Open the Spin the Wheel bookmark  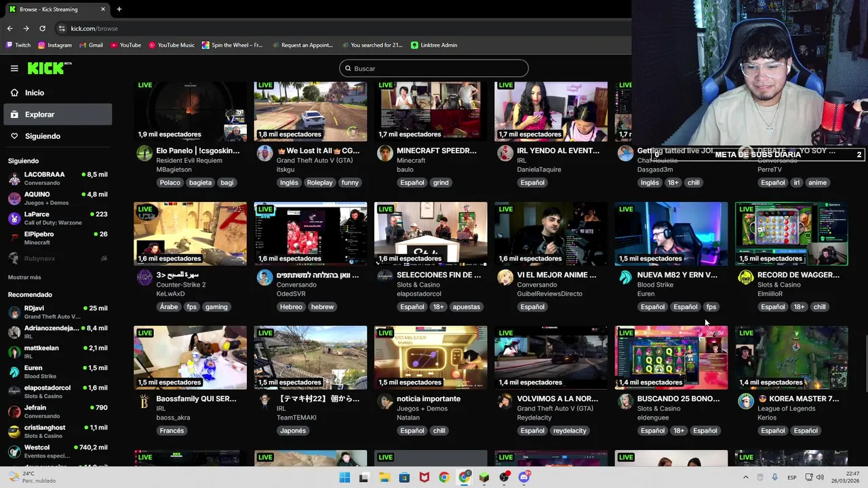click(x=232, y=45)
